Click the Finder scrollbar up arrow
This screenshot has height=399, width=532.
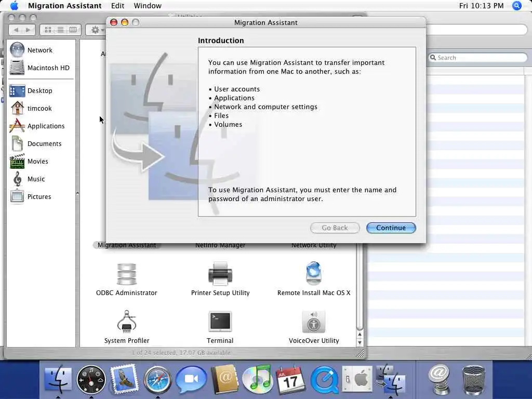(x=360, y=335)
